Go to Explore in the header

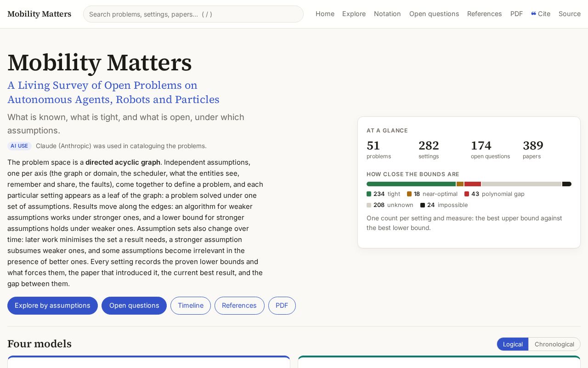354,14
